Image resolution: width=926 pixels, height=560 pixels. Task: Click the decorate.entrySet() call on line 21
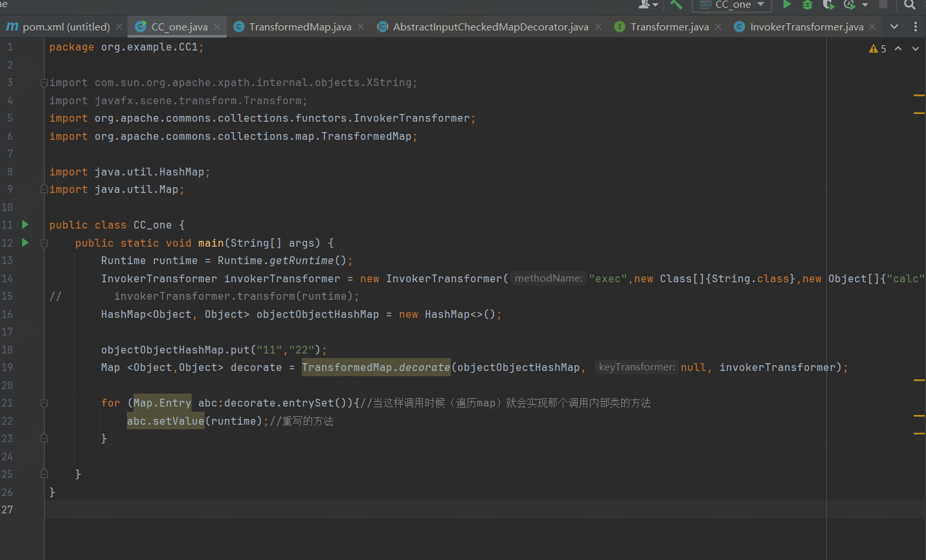point(288,403)
